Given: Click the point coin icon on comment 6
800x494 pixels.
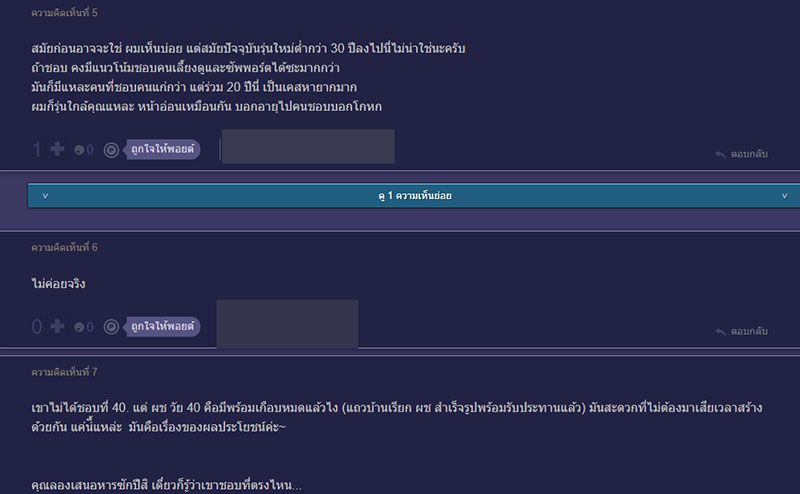Looking at the screenshot, I should 112,327.
